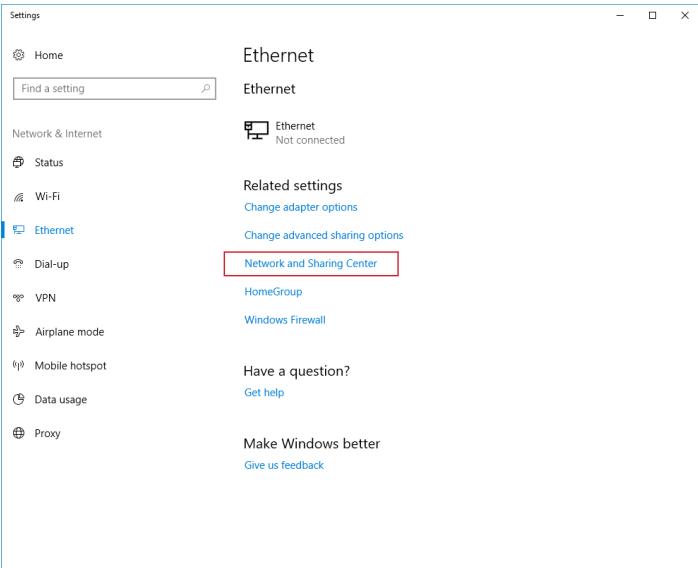The width and height of the screenshot is (698, 568).
Task: Click the search magnifier icon
Action: (x=205, y=89)
